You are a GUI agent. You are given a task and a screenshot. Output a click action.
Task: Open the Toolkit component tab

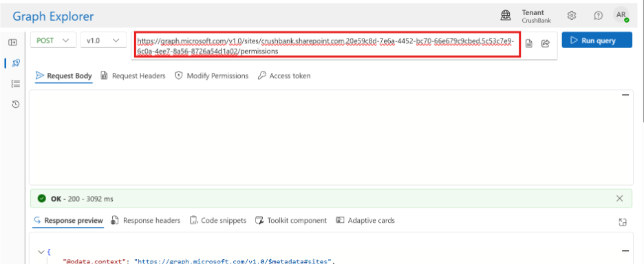[291, 221]
